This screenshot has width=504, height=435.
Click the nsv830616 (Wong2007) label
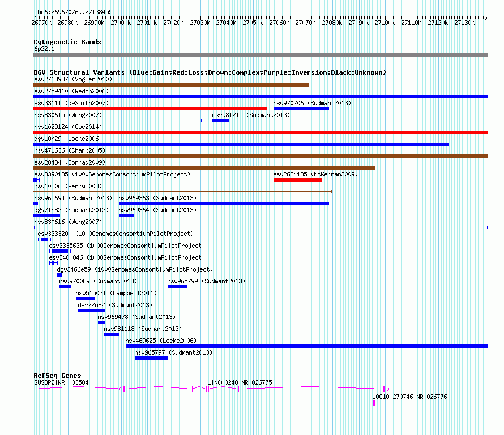(x=68, y=222)
